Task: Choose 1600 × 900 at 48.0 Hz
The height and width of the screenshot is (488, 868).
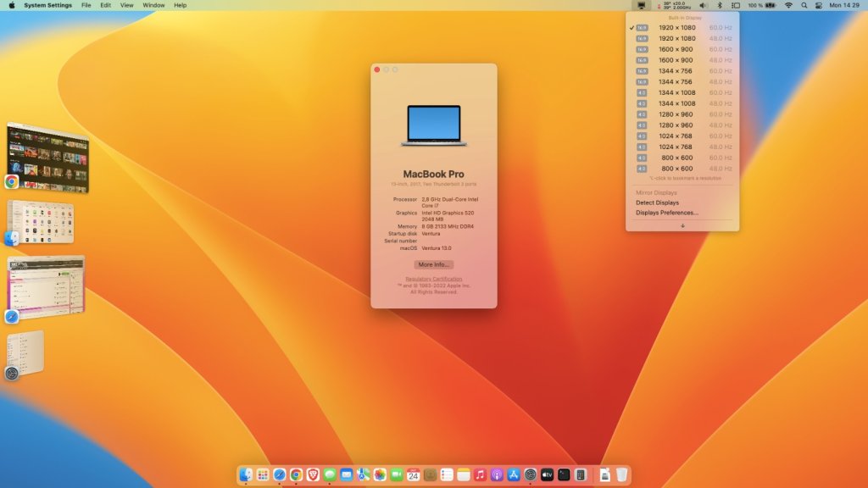Action: 682,60
